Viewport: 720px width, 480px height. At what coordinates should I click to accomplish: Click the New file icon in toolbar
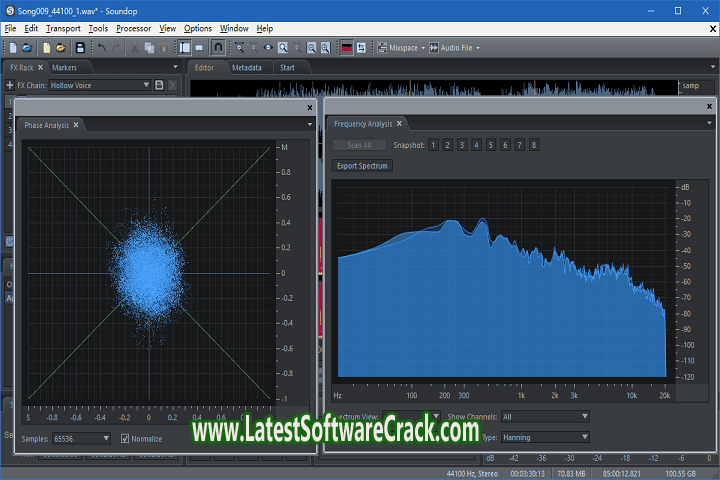click(x=12, y=47)
